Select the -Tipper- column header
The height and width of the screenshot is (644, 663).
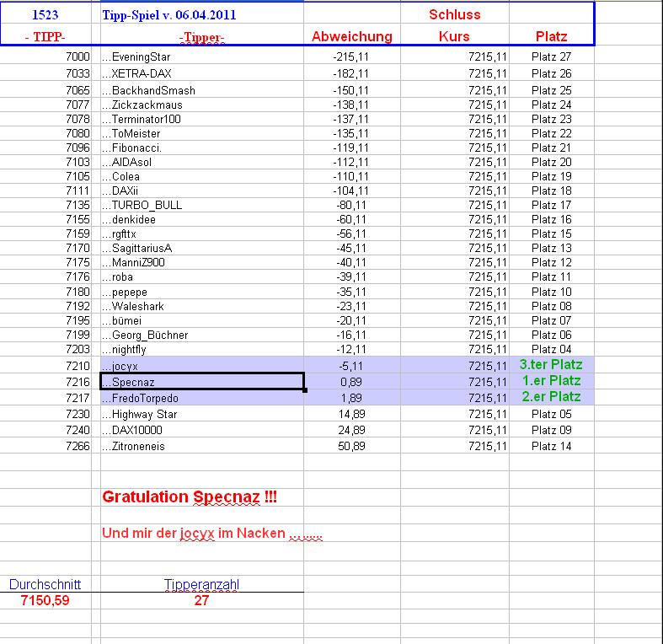(201, 36)
